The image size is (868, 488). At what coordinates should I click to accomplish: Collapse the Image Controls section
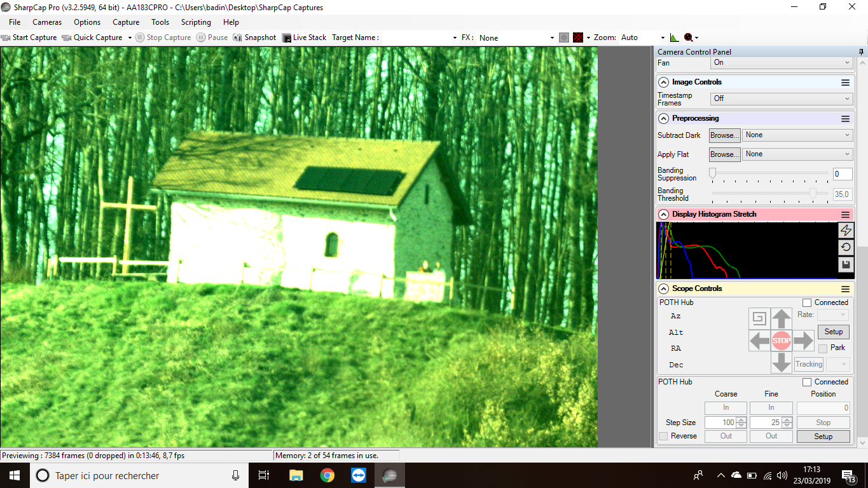(663, 83)
